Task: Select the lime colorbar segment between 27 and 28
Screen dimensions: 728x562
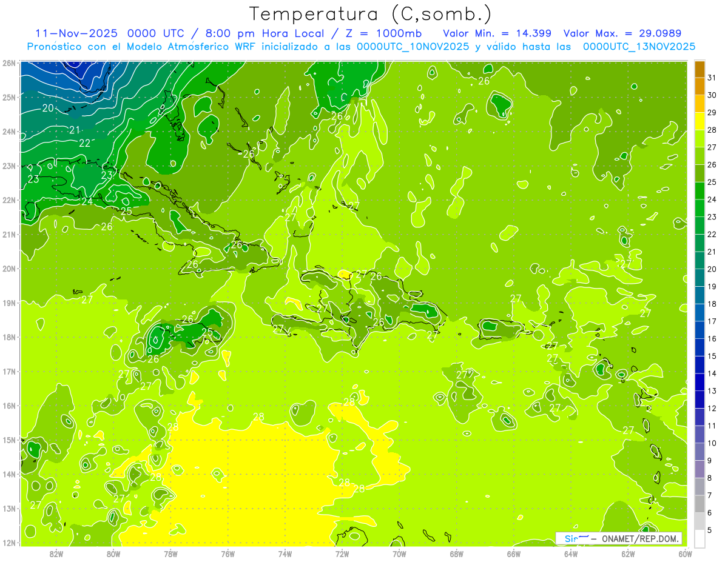Action: click(699, 139)
